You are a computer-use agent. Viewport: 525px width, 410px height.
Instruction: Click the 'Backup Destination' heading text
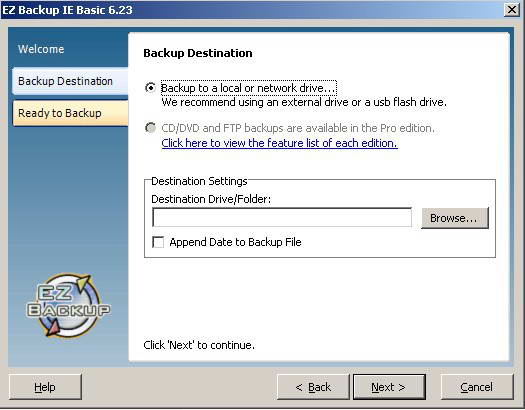(198, 53)
